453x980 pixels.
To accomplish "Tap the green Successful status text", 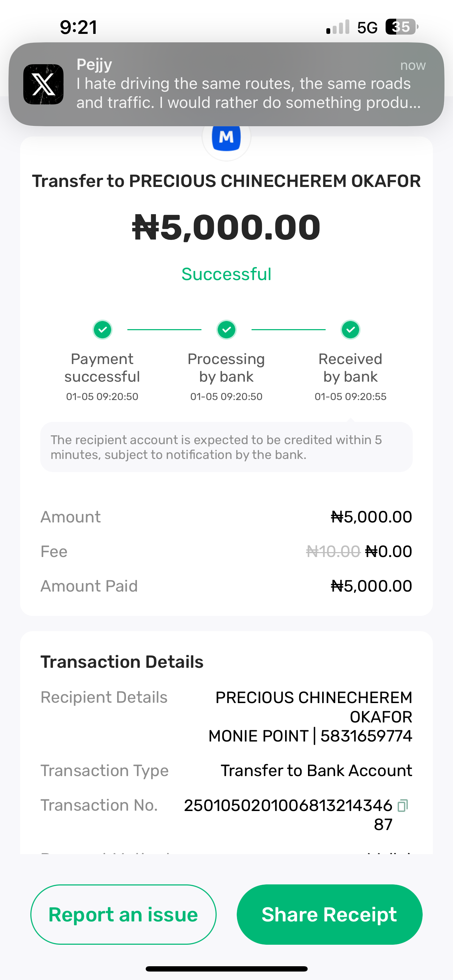I will (x=226, y=274).
